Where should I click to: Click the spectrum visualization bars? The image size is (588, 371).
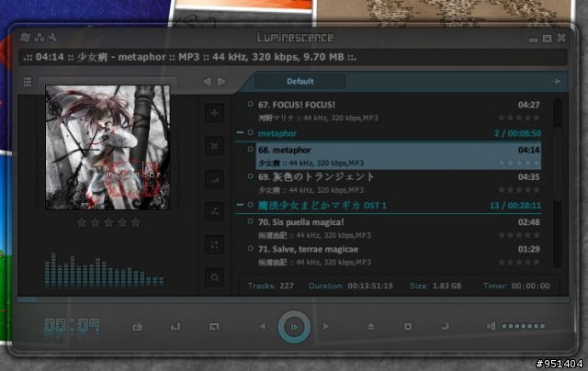pyautogui.click(x=104, y=270)
